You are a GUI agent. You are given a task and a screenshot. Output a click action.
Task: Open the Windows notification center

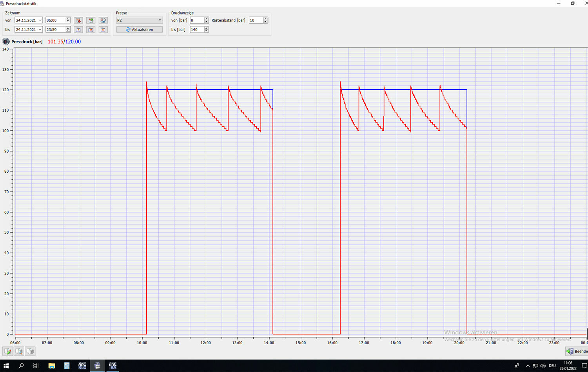[584, 366]
